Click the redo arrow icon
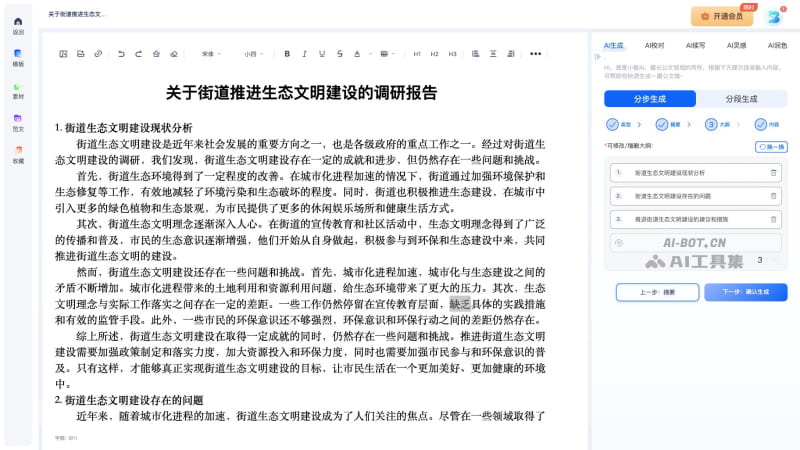This screenshot has height=450, width=800. point(138,54)
